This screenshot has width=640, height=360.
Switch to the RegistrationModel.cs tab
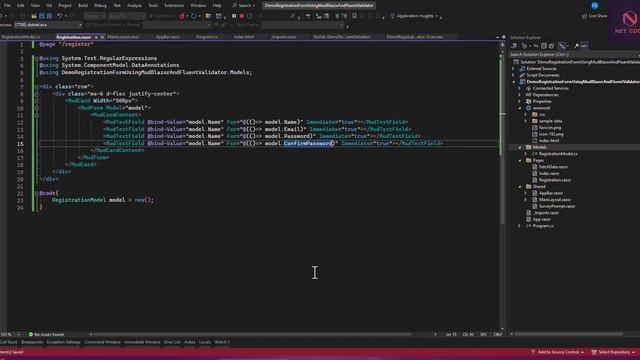[x=21, y=37]
